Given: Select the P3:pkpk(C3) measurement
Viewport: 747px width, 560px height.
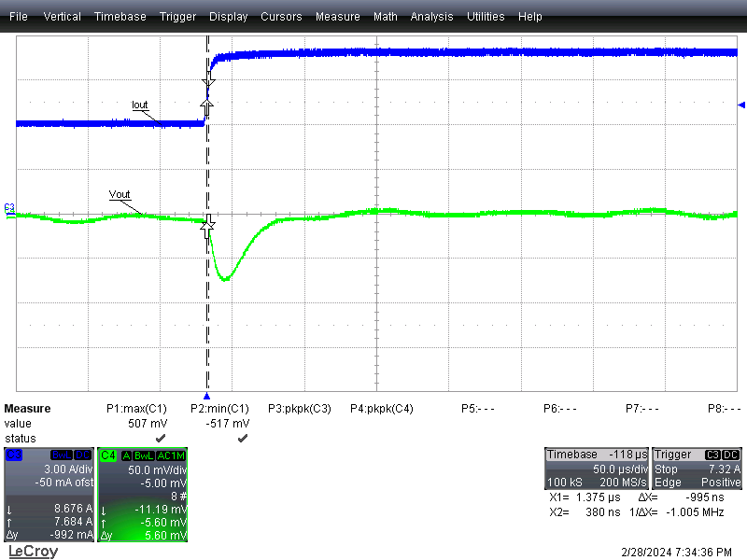Looking at the screenshot, I should click(300, 409).
